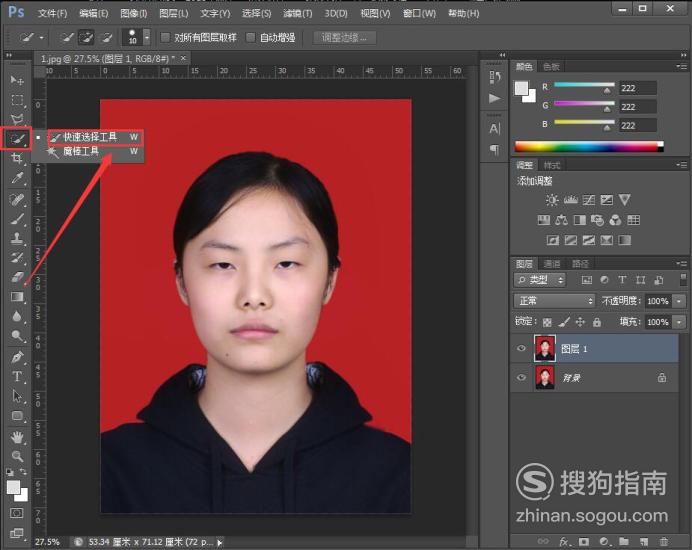Select the Horizontal Type tool
This screenshot has height=550, width=692.
(17, 376)
